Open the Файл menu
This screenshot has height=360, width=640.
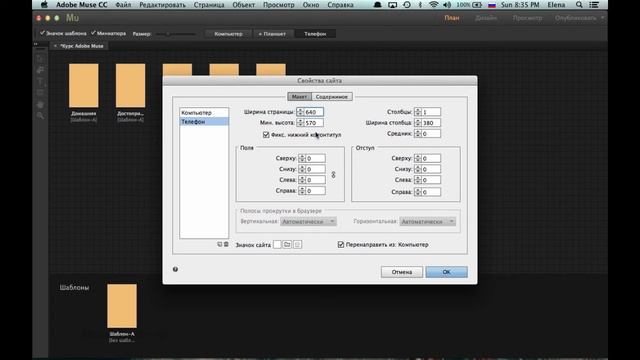[123, 5]
